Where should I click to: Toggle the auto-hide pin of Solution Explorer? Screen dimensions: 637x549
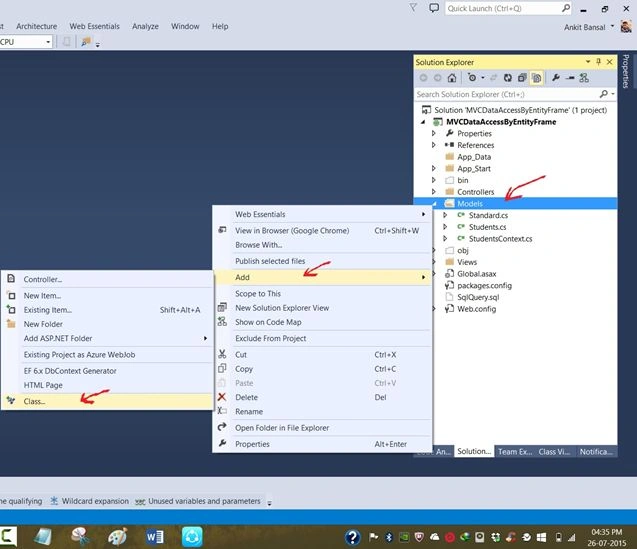click(598, 62)
